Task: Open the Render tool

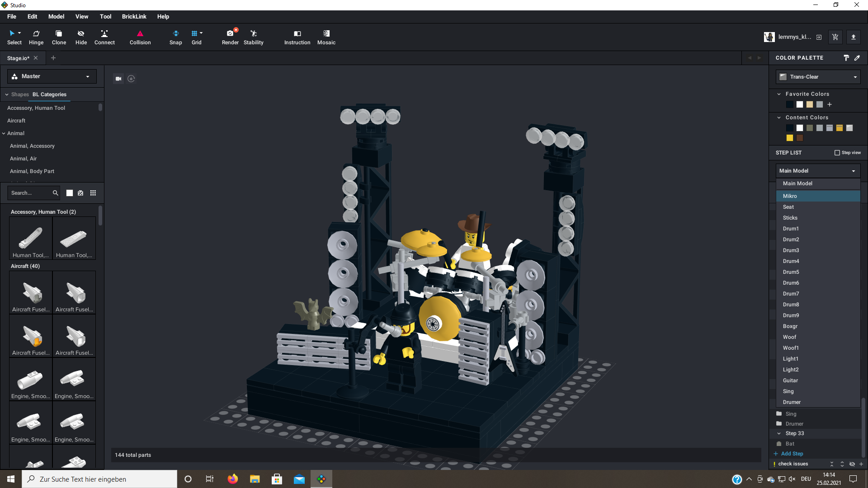Action: click(x=230, y=37)
